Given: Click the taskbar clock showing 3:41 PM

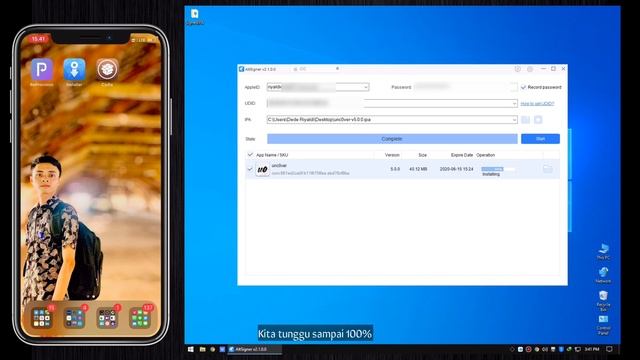Looking at the screenshot, I should (592, 349).
